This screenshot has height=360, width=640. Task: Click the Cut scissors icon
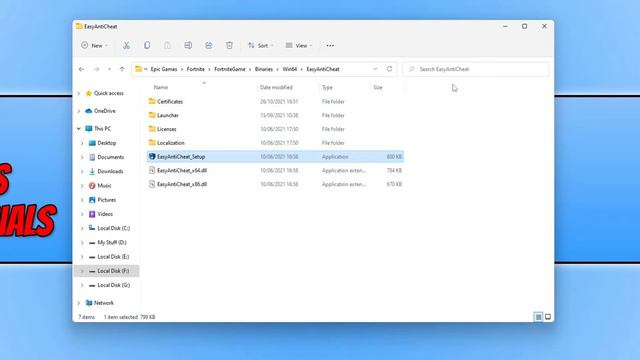click(x=127, y=45)
